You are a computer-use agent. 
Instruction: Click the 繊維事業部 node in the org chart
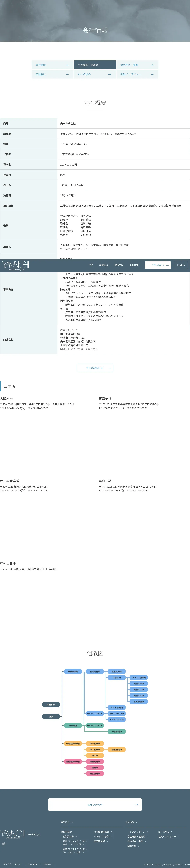[73, 671]
